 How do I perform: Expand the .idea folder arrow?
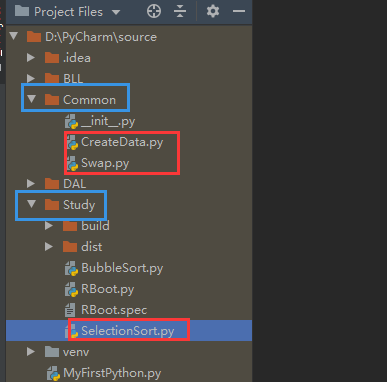[x=31, y=57]
